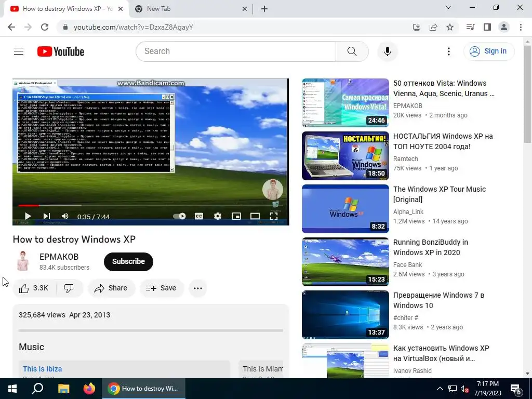Install app via address bar icon
This screenshot has width=532, height=399.
(x=416, y=27)
